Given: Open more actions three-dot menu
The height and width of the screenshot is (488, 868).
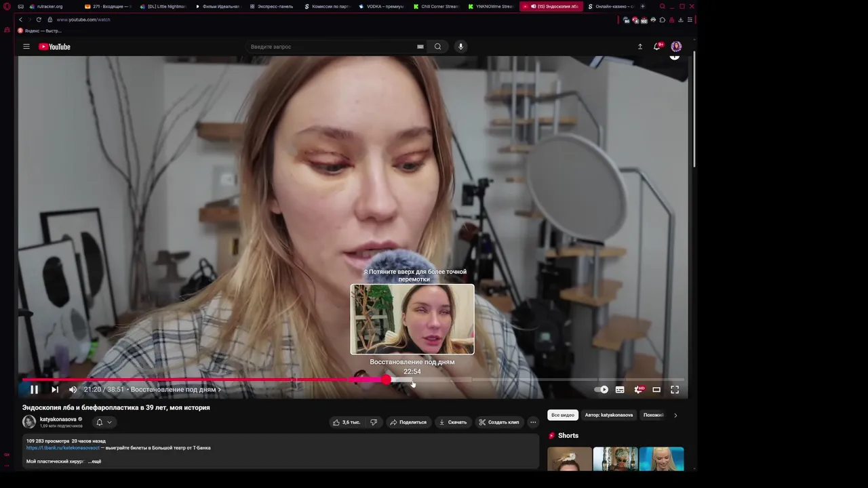Looking at the screenshot, I should (x=533, y=422).
